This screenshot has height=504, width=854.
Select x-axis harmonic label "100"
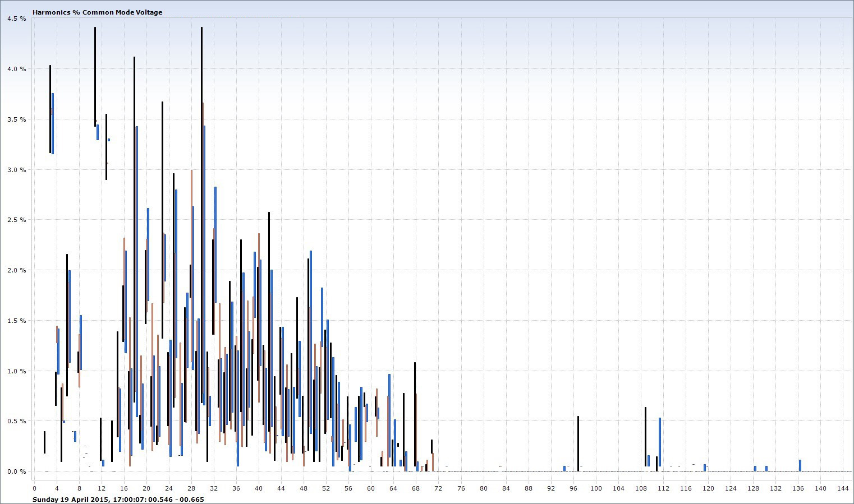point(596,488)
